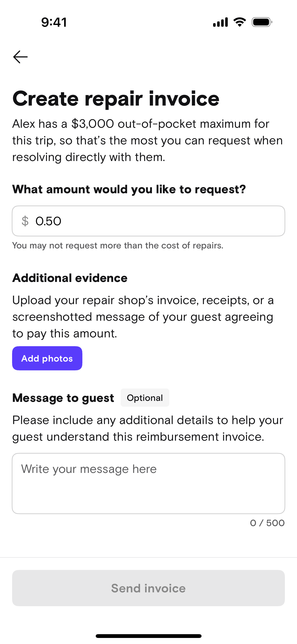The height and width of the screenshot is (644, 297).
Task: Tap the battery icon in status bar
Action: 262,22
